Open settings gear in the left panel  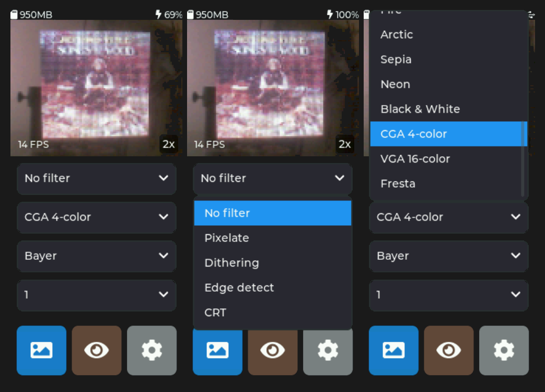click(152, 350)
